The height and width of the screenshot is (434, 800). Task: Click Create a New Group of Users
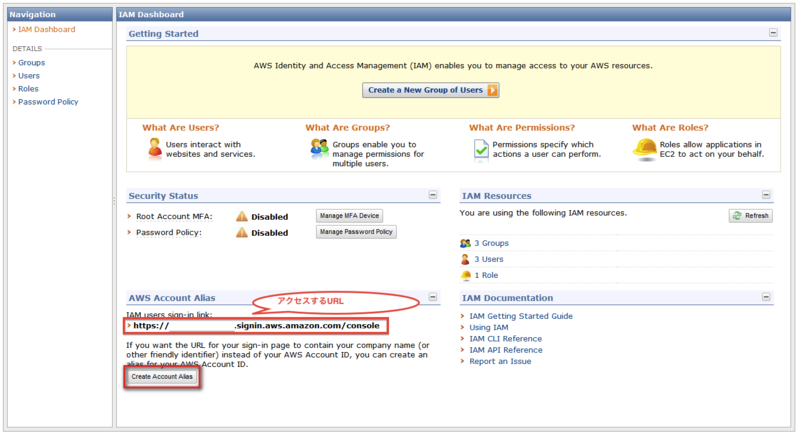pyautogui.click(x=431, y=90)
